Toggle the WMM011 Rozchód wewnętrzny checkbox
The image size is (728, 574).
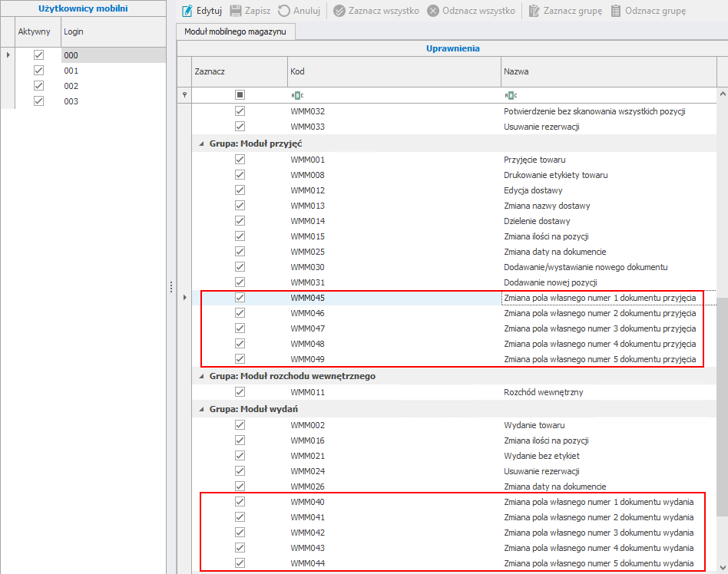pos(240,392)
